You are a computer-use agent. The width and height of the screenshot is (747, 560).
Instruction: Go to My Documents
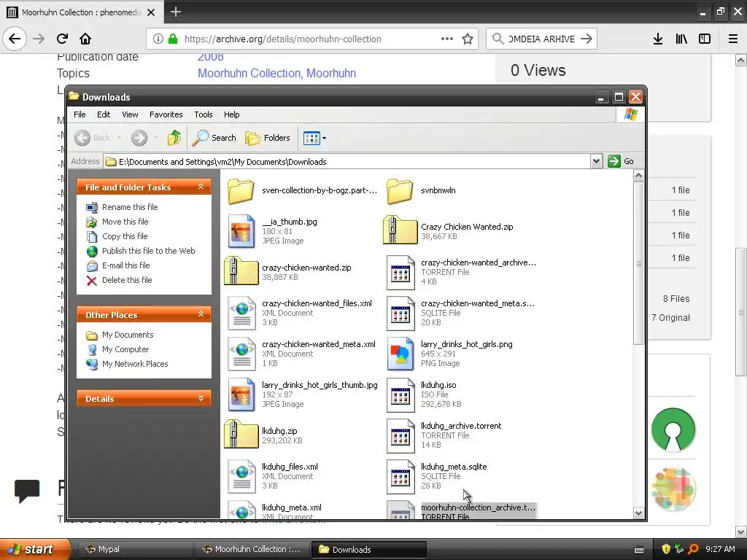[127, 335]
